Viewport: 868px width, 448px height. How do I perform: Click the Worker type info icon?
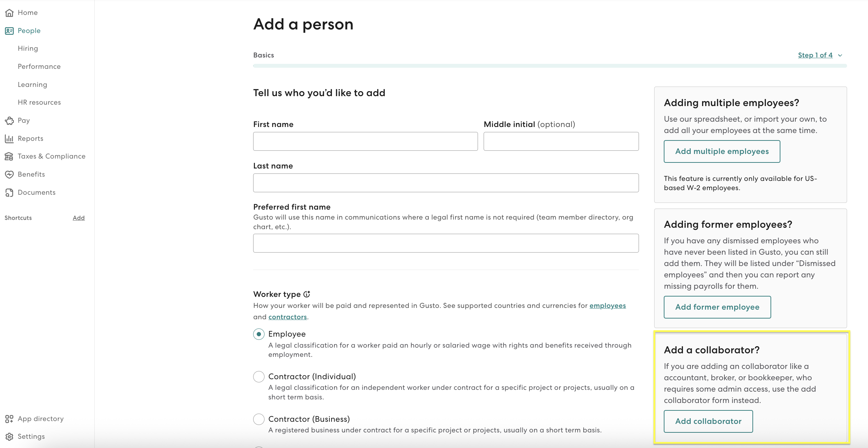pyautogui.click(x=307, y=294)
